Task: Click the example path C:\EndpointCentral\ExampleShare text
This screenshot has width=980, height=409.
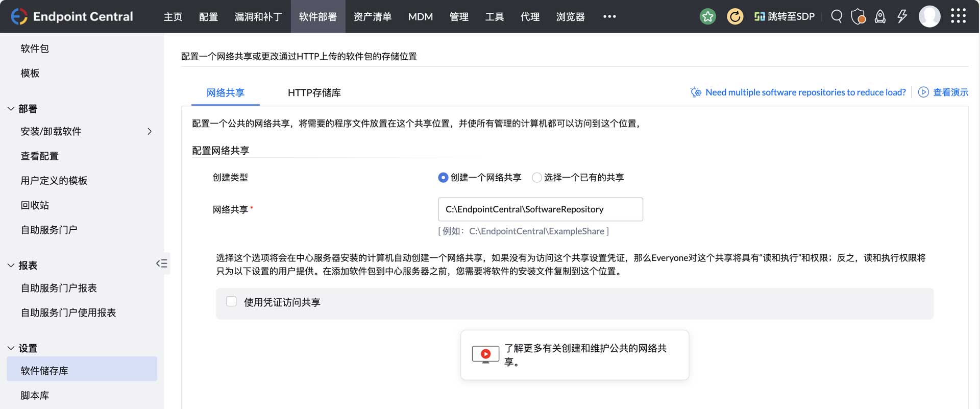Action: 536,231
